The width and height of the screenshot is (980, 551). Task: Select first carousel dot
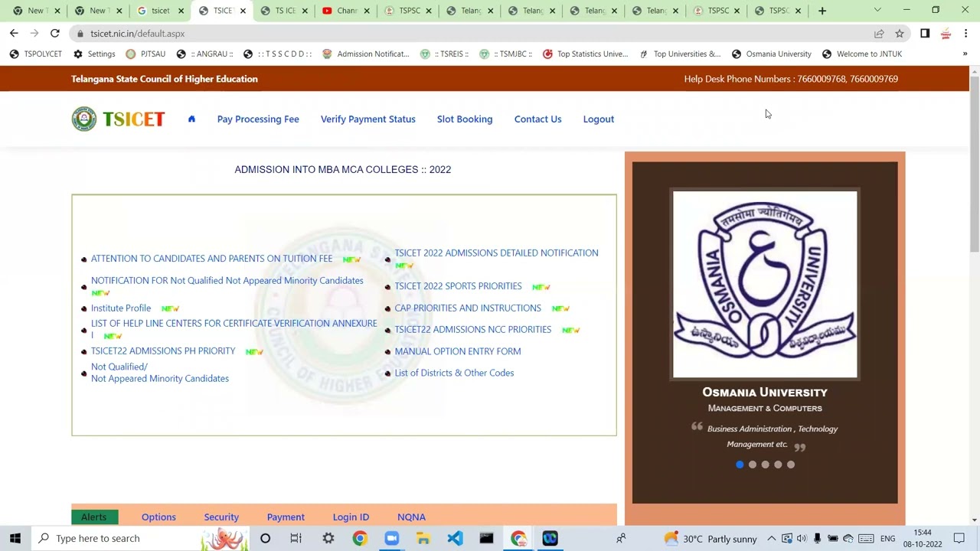tap(740, 465)
